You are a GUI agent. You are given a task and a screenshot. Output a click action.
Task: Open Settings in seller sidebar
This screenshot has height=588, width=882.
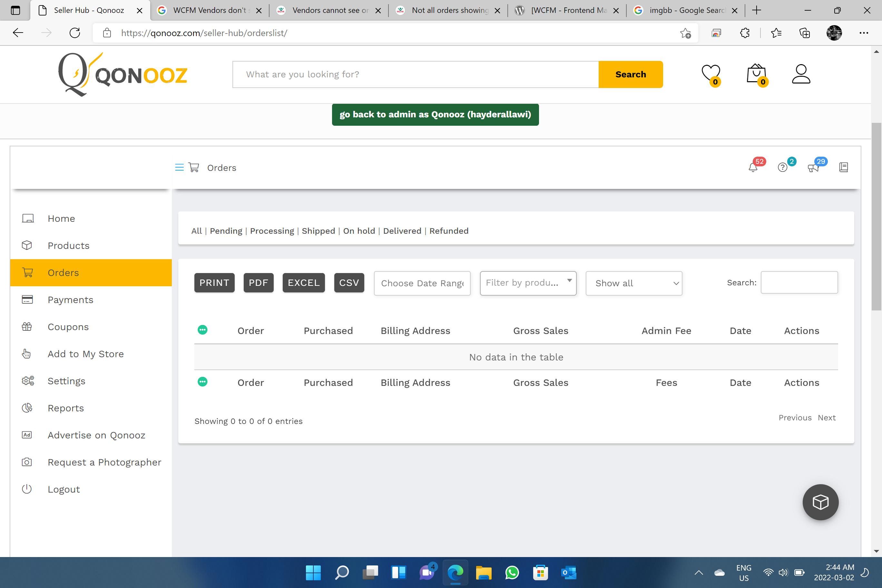click(91, 381)
